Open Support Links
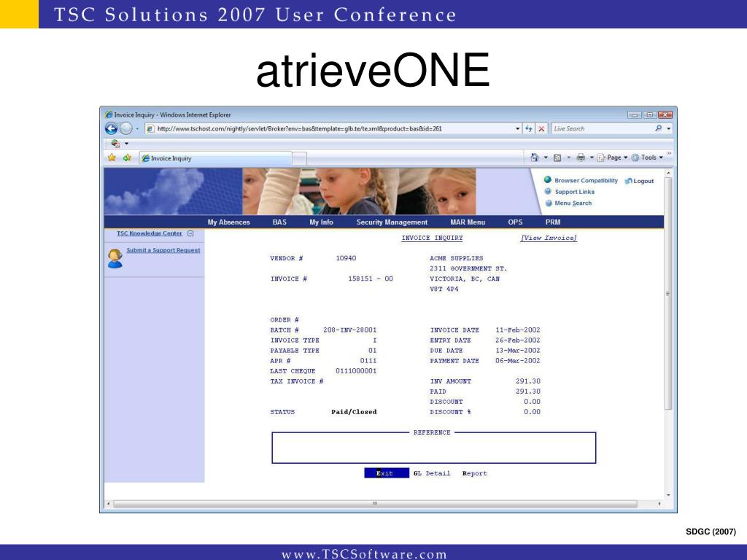This screenshot has width=747, height=560. click(575, 192)
